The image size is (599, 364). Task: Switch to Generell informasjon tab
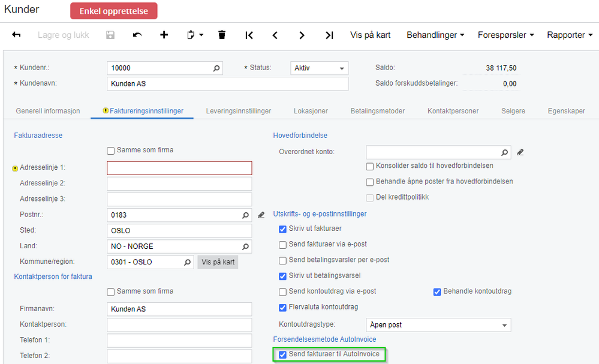48,111
